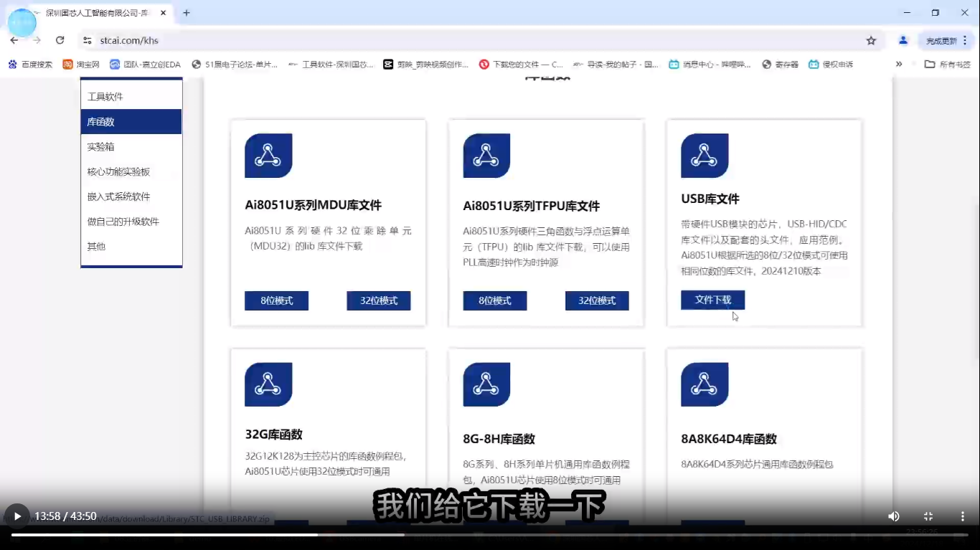
Task: Click the 32G库函数 title
Action: (x=274, y=435)
